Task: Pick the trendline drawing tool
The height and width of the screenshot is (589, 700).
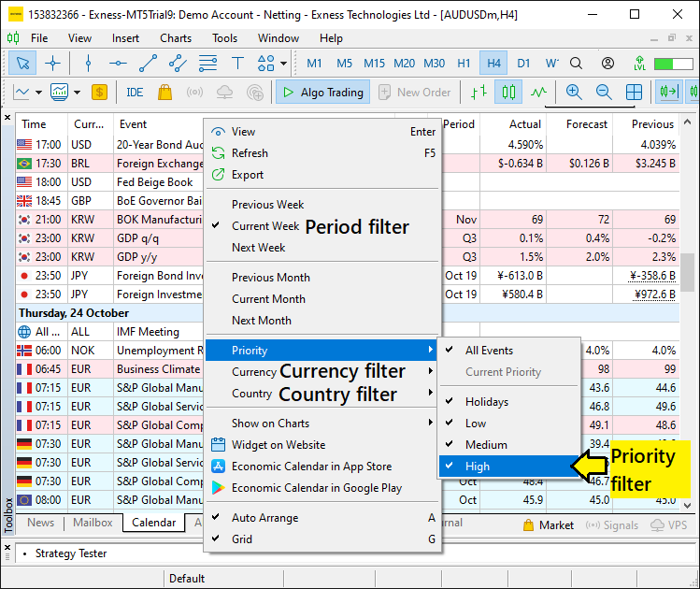Action: point(148,64)
